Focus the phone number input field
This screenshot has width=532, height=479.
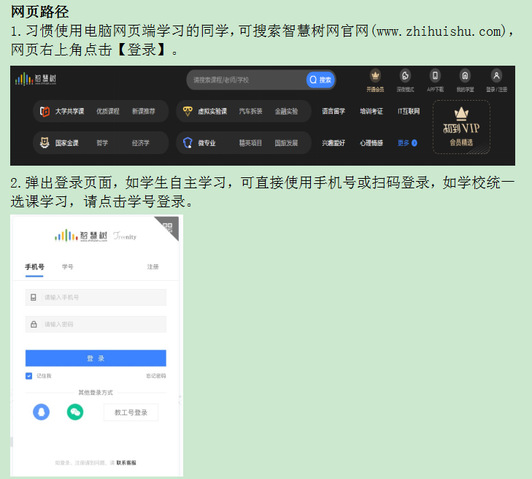pyautogui.click(x=96, y=298)
